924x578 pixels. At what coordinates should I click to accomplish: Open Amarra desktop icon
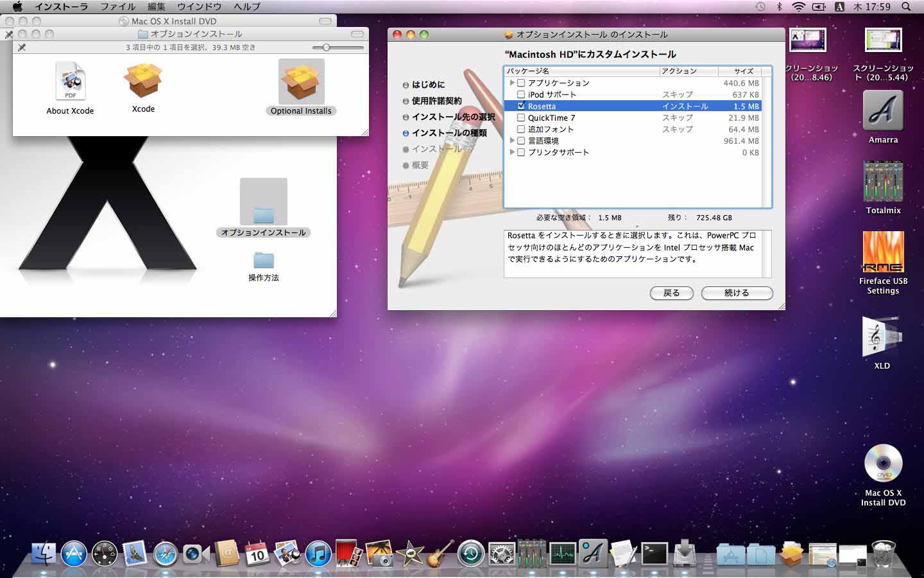point(883,110)
